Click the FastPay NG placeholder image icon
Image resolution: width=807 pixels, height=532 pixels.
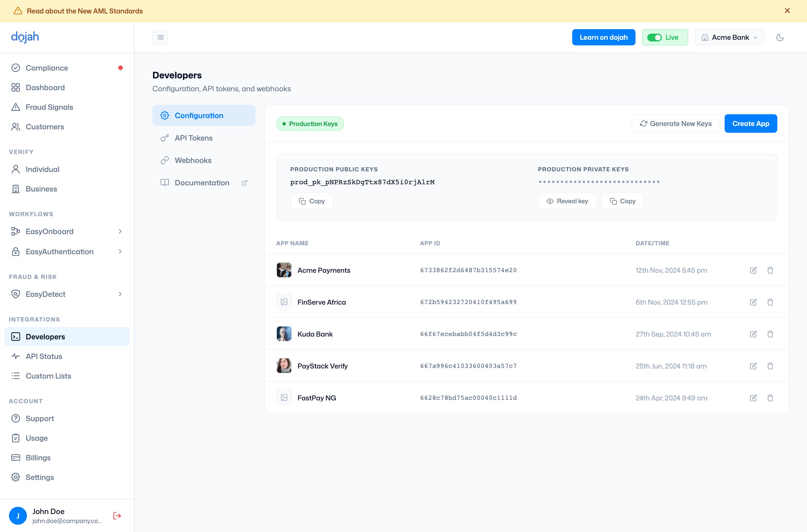[x=284, y=398]
